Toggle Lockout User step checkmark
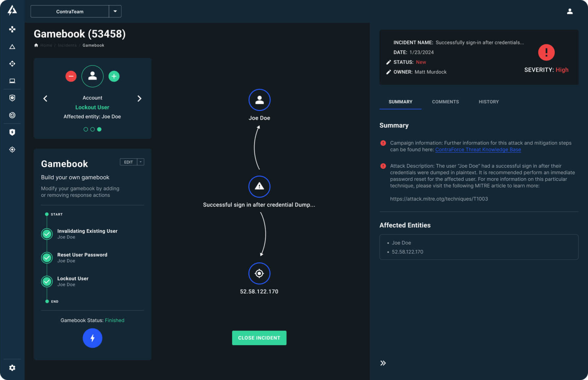This screenshot has height=380, width=588. 47,281
